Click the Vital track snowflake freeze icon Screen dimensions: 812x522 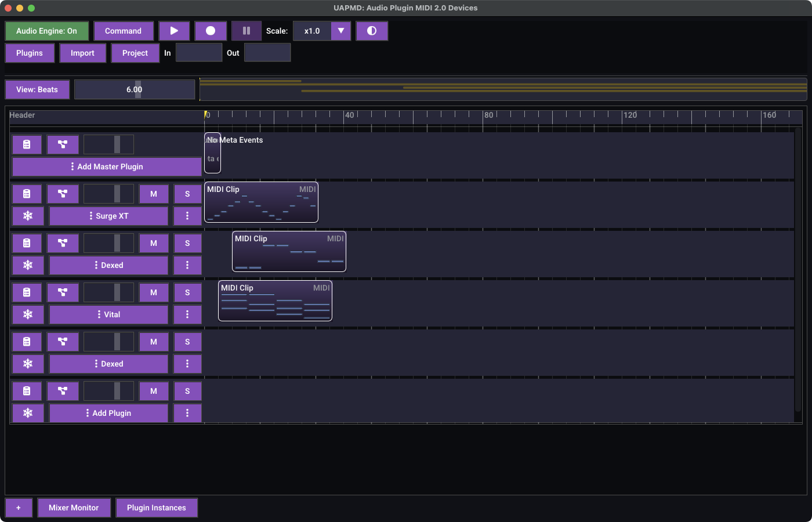(x=28, y=314)
